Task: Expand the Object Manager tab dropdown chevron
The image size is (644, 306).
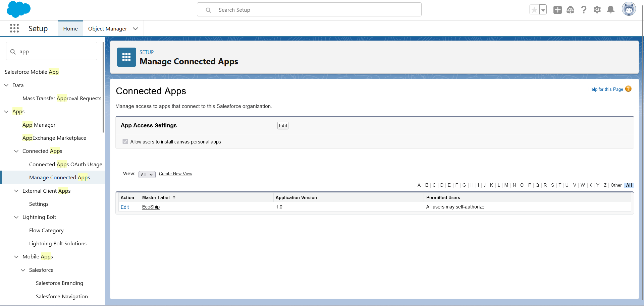Action: (136, 29)
